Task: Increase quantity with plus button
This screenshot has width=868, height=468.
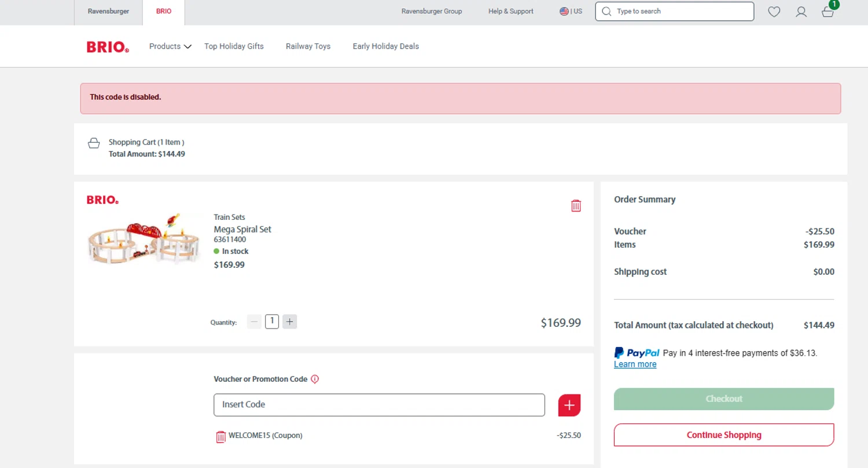Action: click(x=290, y=322)
